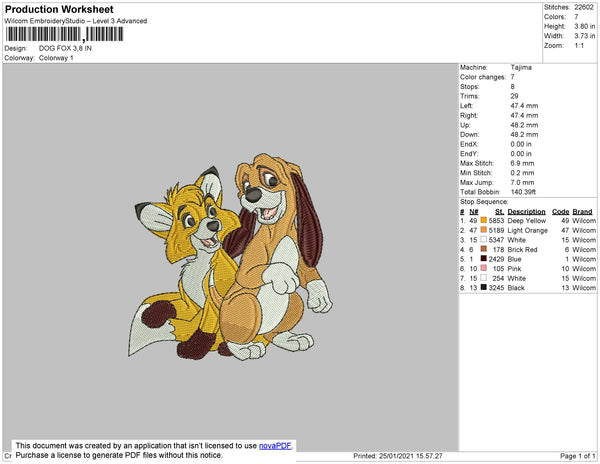Viewport: 600px width, 464px height.
Task: Click the 'Brand' column header
Action: [x=582, y=212]
